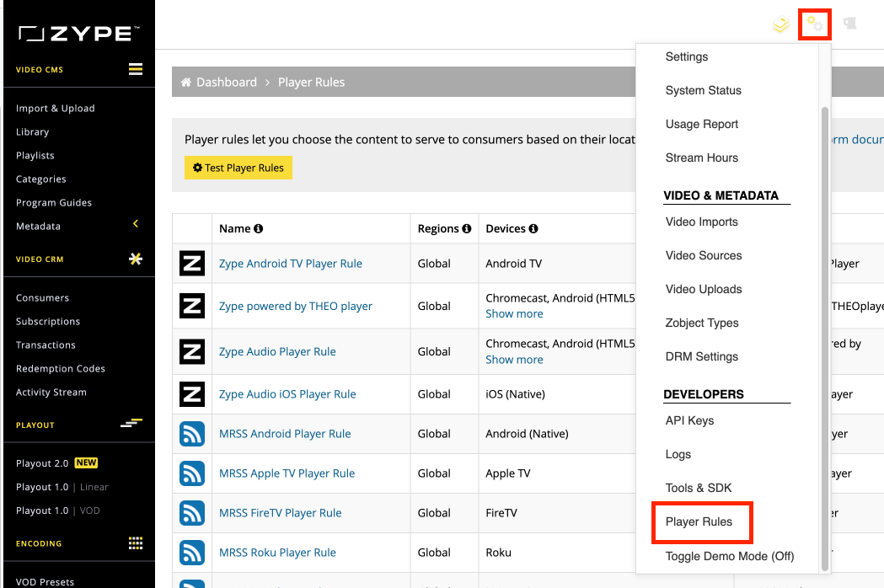Click RSS icon for MRSS Roku rule
Viewport: 884px width, 588px height.
coord(192,552)
